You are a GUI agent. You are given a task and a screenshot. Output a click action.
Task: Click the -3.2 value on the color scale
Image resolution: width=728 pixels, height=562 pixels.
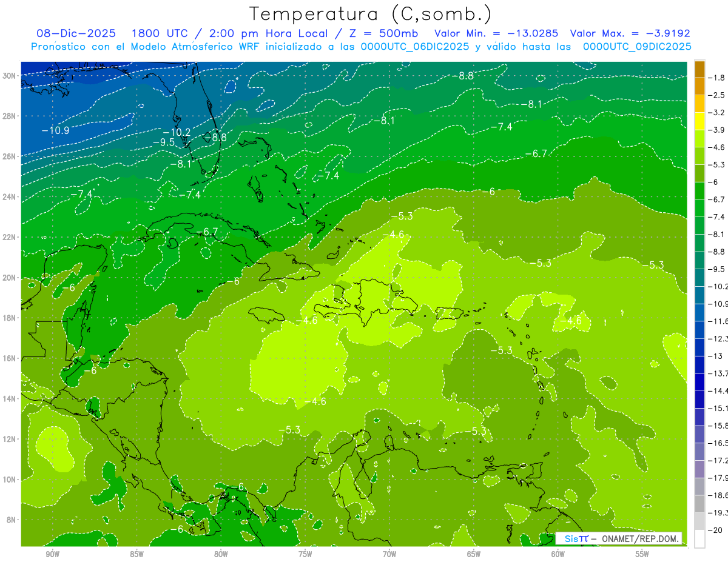click(x=716, y=113)
